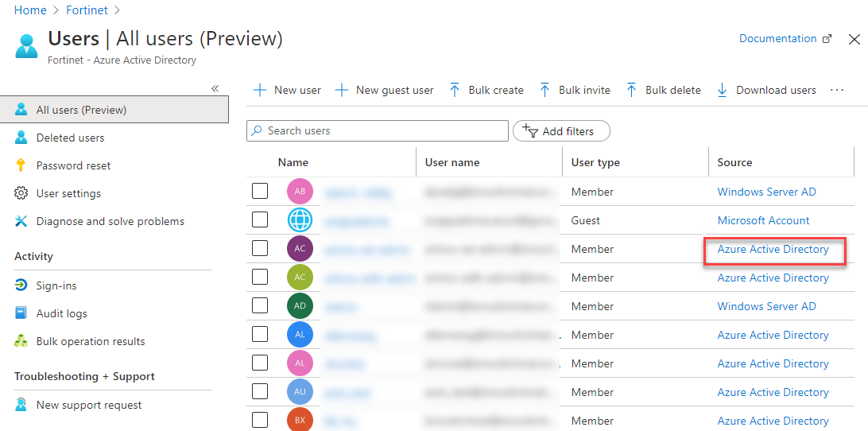The image size is (868, 431).
Task: Click the Bulk operation results cubes icon
Action: (x=21, y=340)
